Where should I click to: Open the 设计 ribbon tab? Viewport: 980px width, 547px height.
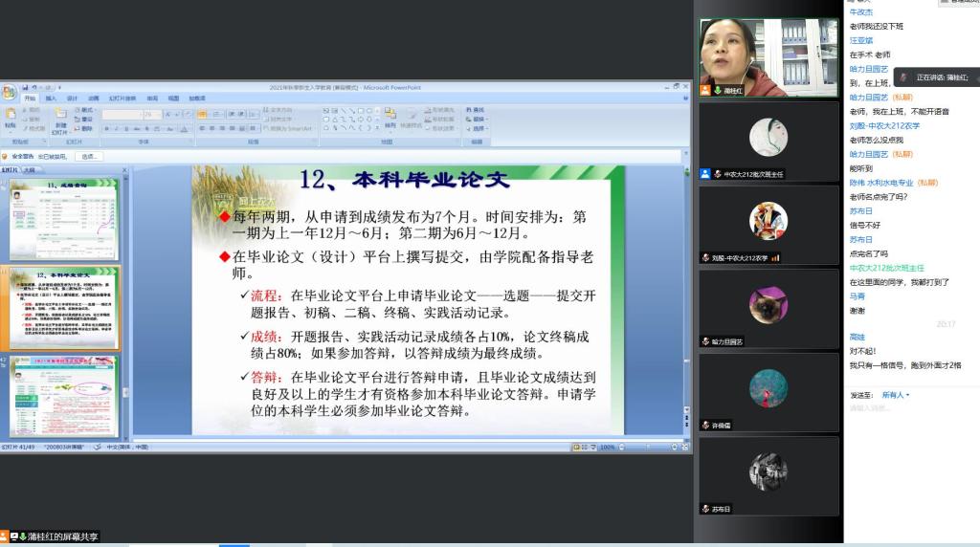(73, 98)
